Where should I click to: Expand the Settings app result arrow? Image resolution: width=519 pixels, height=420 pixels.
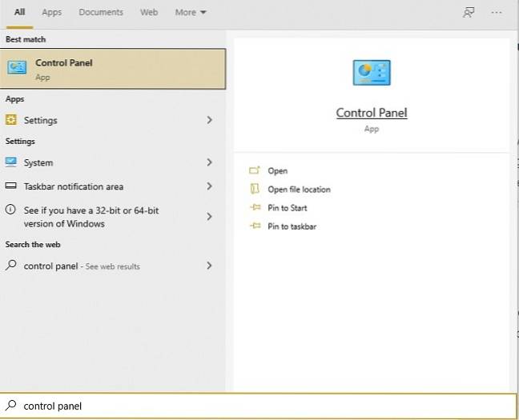click(x=209, y=120)
